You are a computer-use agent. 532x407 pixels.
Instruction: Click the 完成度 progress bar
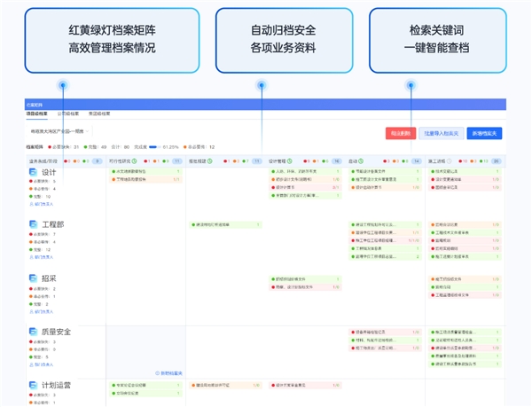click(154, 147)
